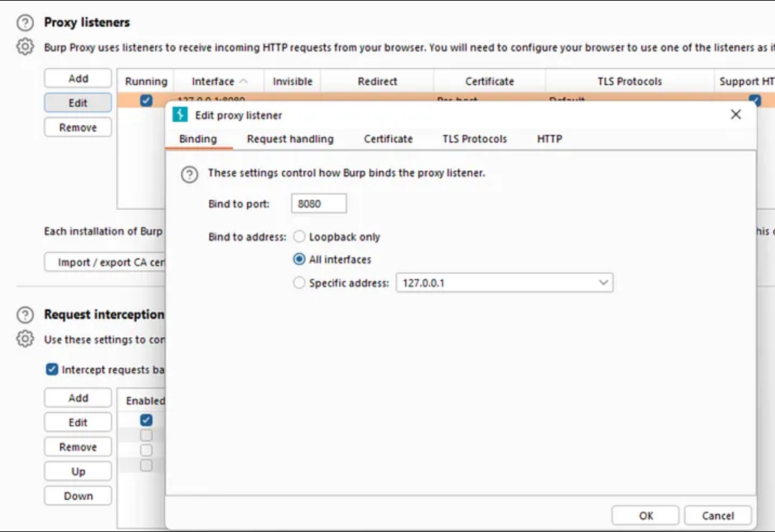Image resolution: width=775 pixels, height=532 pixels.
Task: Select Specific address radio option
Action: coord(299,283)
